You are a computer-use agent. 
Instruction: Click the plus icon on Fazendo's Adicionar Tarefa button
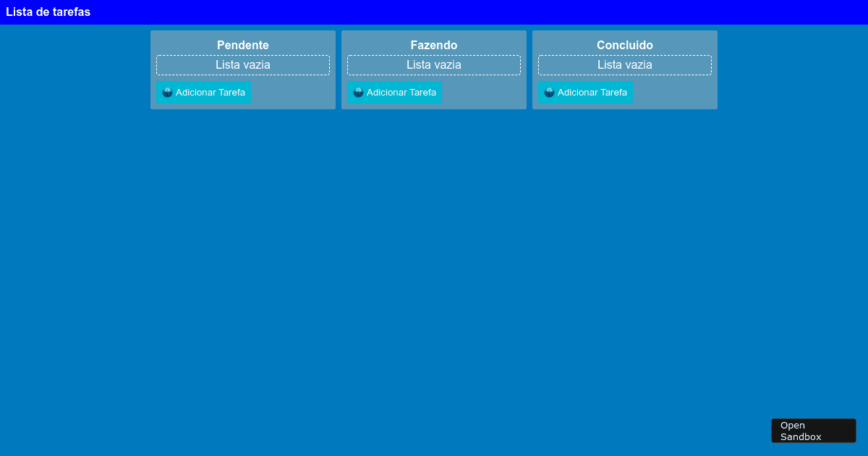point(358,92)
